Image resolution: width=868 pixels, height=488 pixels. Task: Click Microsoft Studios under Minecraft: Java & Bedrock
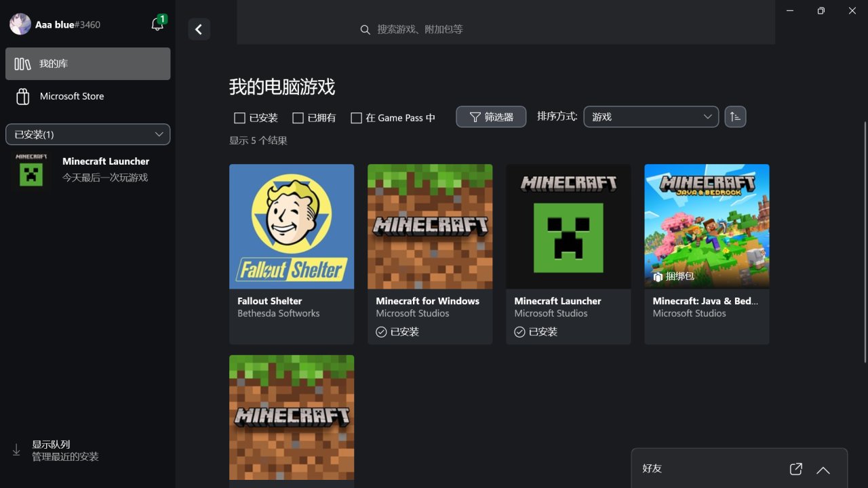coord(690,313)
